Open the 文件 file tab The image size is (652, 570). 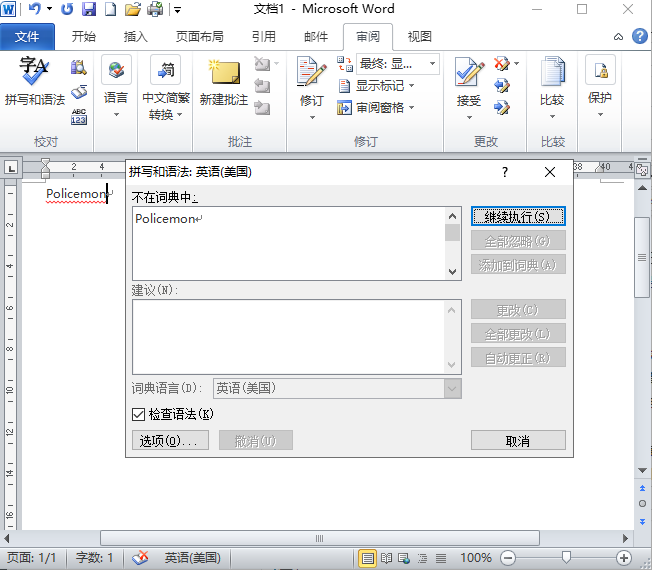[27, 37]
